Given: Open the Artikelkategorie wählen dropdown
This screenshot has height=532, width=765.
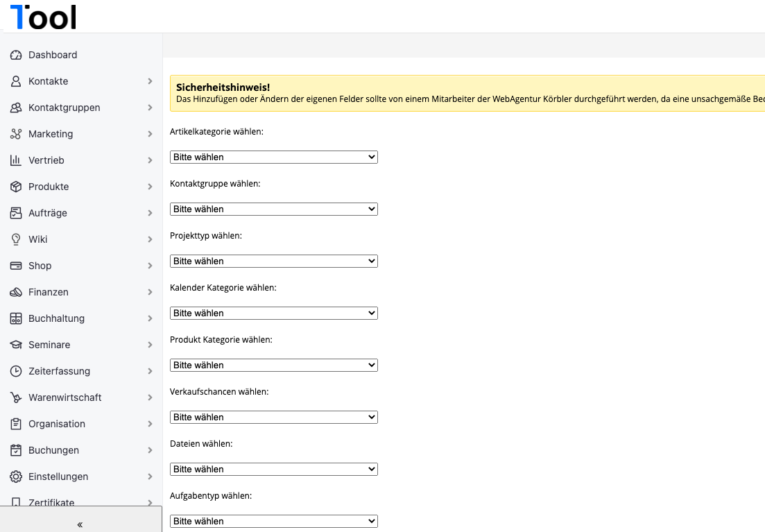Looking at the screenshot, I should coord(273,157).
